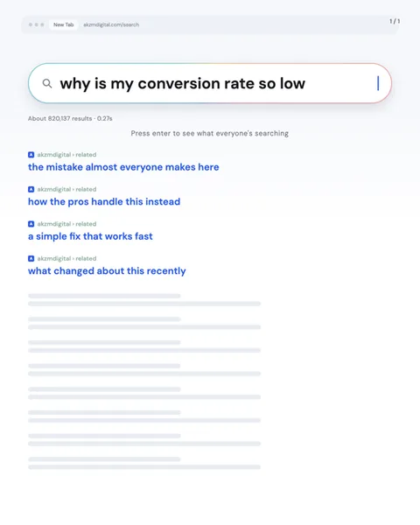
Task: Focus the search box with conversion rate query
Action: point(210,83)
